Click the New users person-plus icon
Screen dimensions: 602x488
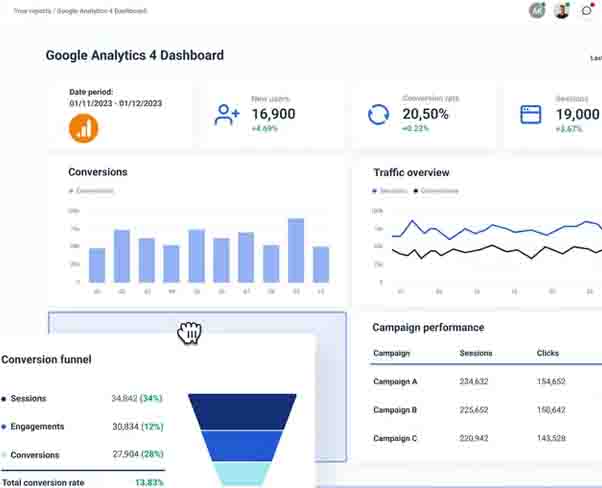click(227, 115)
